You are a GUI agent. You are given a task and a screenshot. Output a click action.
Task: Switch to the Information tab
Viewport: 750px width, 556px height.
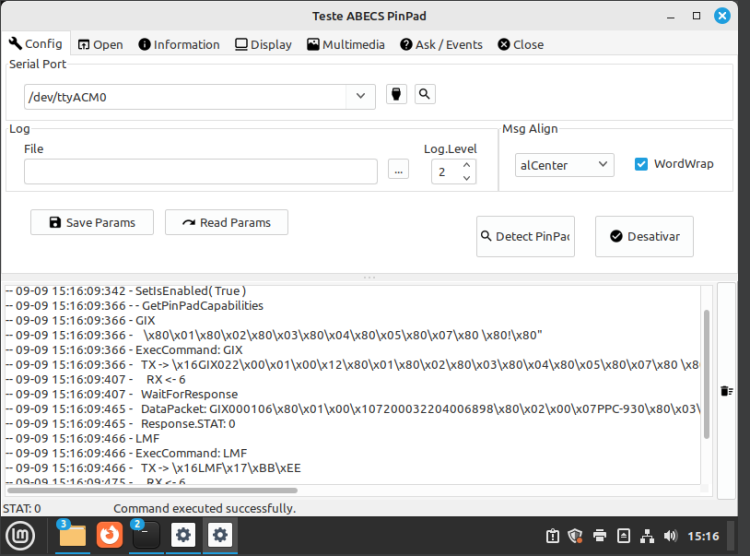pyautogui.click(x=179, y=44)
